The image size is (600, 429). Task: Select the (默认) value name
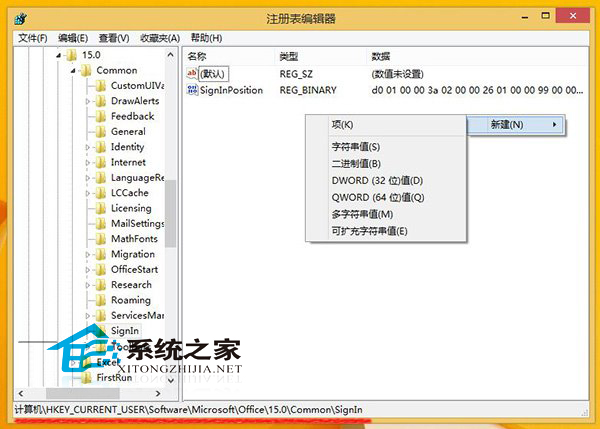coord(213,74)
